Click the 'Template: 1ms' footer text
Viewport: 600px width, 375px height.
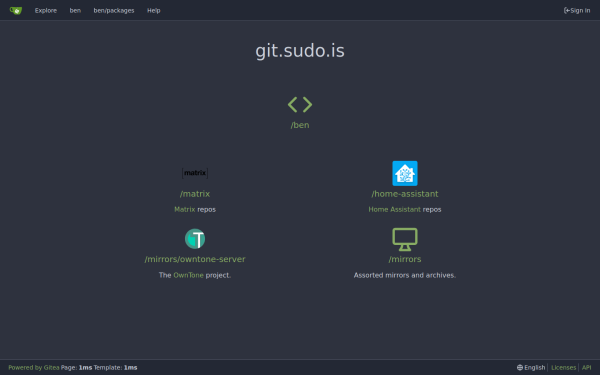pyautogui.click(x=115, y=367)
